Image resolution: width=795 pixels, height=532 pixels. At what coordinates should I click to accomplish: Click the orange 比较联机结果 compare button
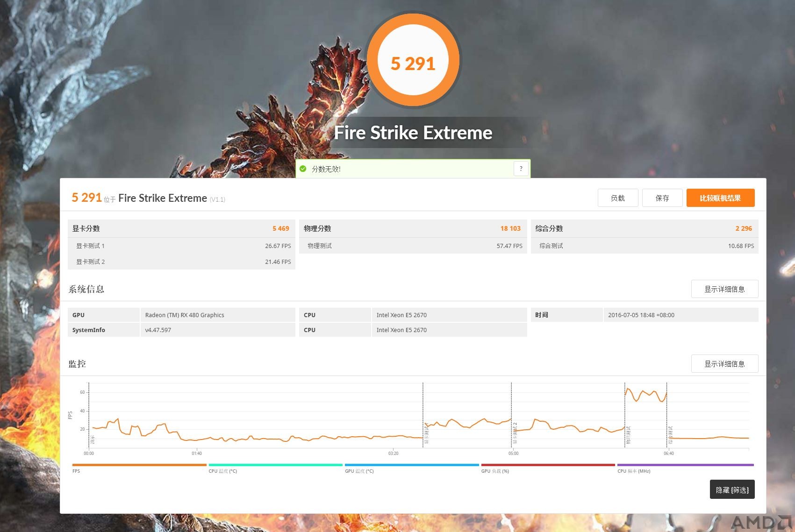tap(720, 198)
